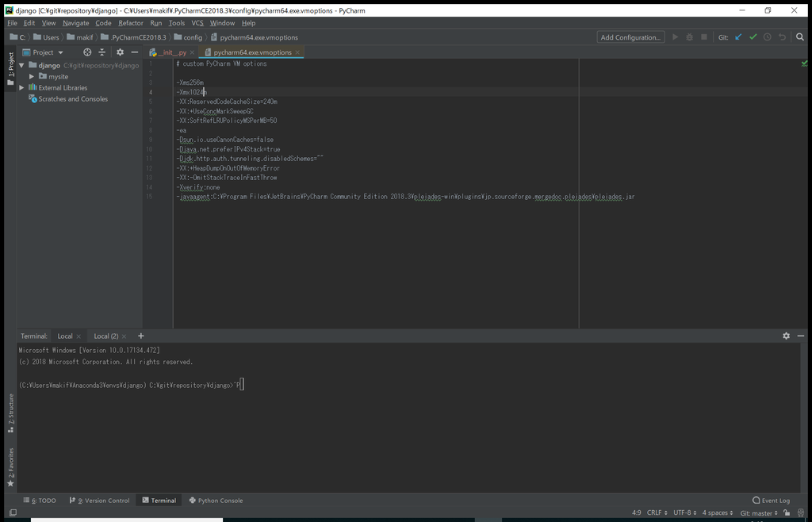Close the pycharm64.exe.vmoptions tab
Viewport: 812px width, 522px height.
[x=297, y=53]
